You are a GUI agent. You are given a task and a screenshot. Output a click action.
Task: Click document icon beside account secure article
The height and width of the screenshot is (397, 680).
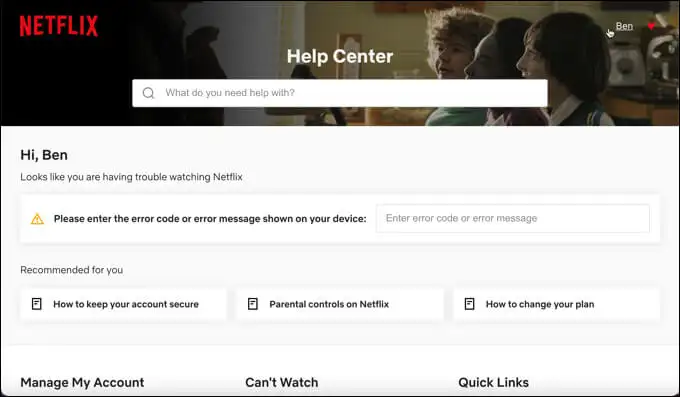[37, 304]
